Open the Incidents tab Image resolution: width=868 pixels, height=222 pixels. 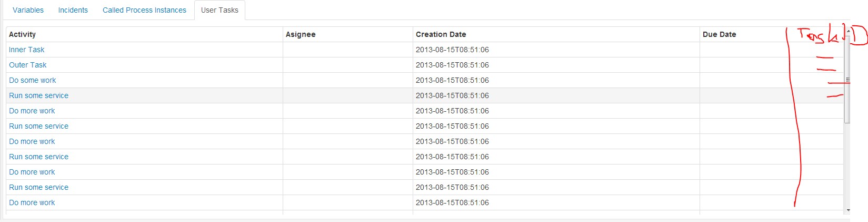pyautogui.click(x=73, y=10)
